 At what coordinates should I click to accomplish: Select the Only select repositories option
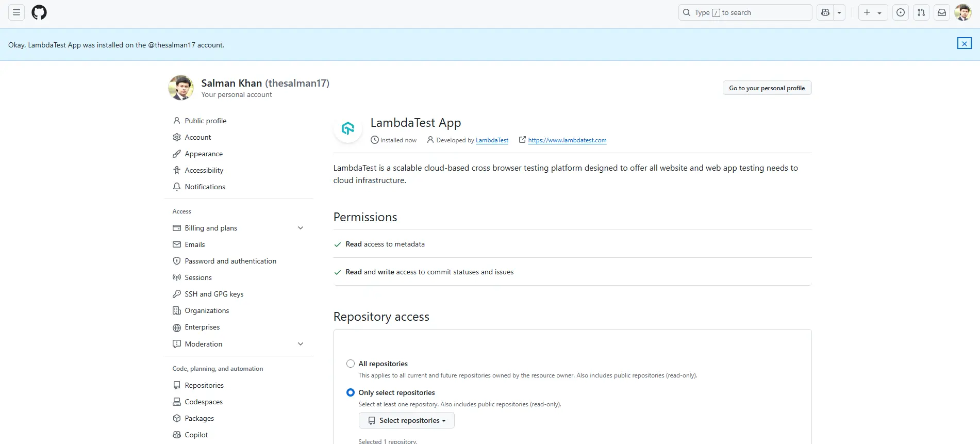click(x=351, y=392)
